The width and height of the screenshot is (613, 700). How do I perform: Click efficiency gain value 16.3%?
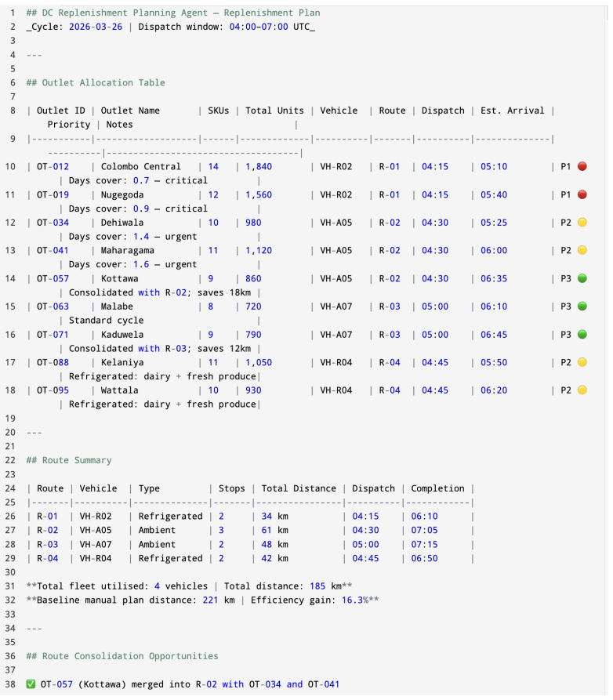click(x=355, y=600)
